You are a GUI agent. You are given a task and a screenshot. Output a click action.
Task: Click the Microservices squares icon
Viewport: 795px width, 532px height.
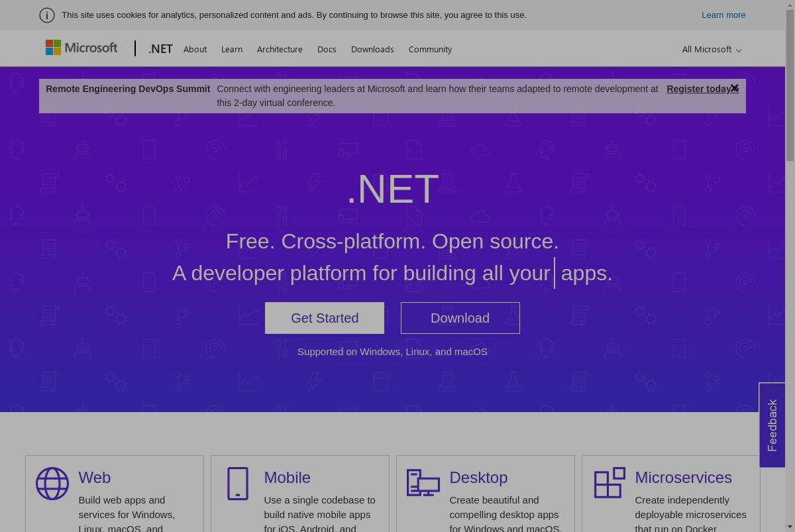point(609,483)
